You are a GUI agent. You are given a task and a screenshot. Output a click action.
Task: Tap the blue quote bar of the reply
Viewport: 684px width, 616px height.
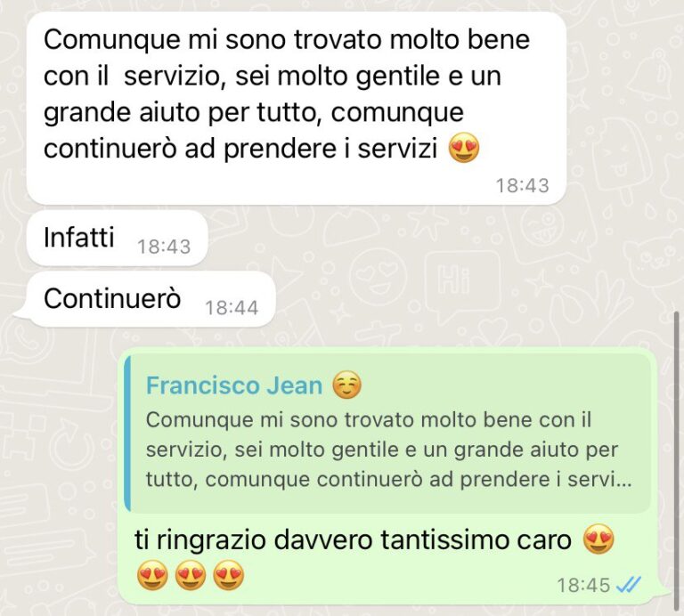tap(127, 433)
